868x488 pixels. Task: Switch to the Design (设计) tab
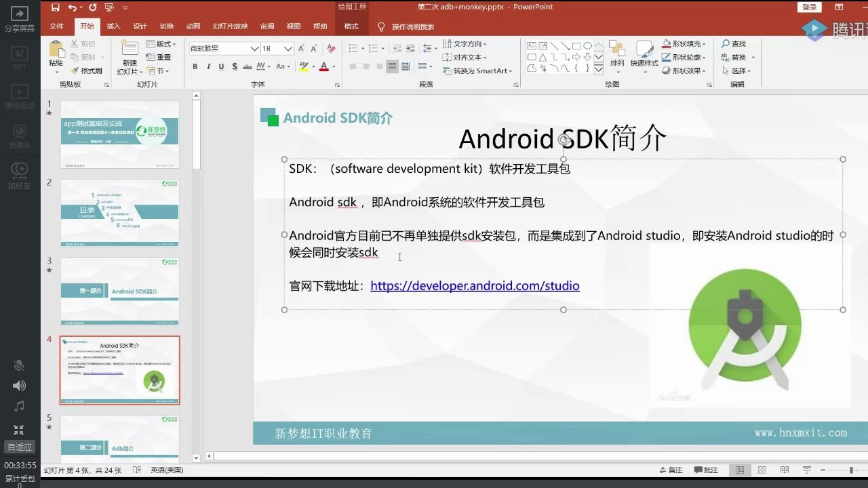(x=140, y=26)
